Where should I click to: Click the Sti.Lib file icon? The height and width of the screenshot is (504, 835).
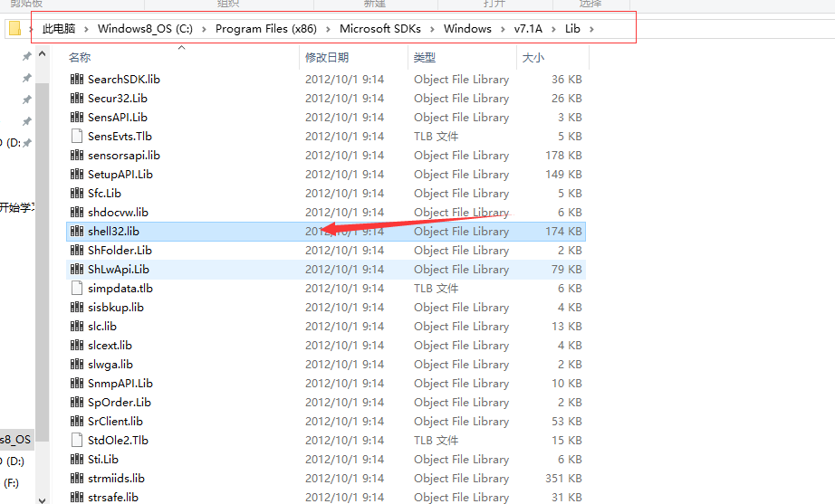point(77,460)
